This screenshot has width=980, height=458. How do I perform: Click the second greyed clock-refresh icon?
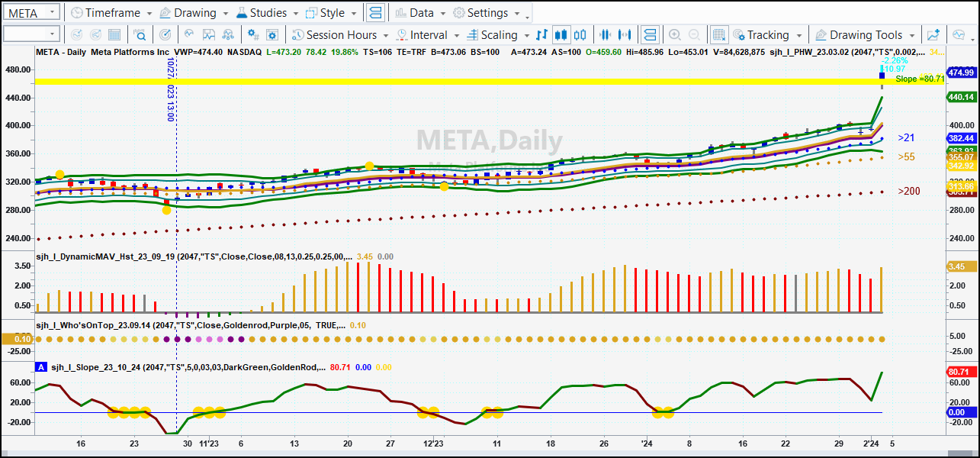coord(95,35)
